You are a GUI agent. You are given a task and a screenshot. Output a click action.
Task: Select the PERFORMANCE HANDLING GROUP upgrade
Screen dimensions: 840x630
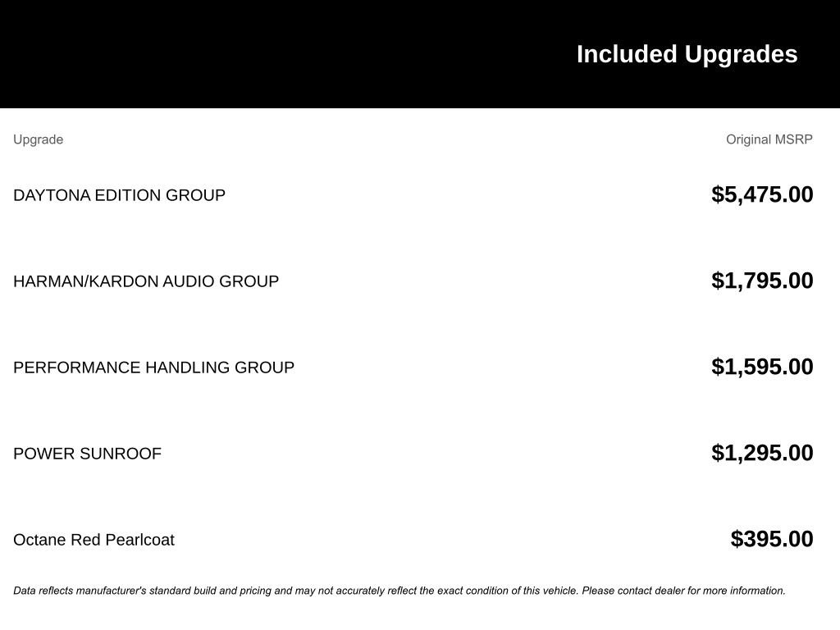(x=153, y=367)
